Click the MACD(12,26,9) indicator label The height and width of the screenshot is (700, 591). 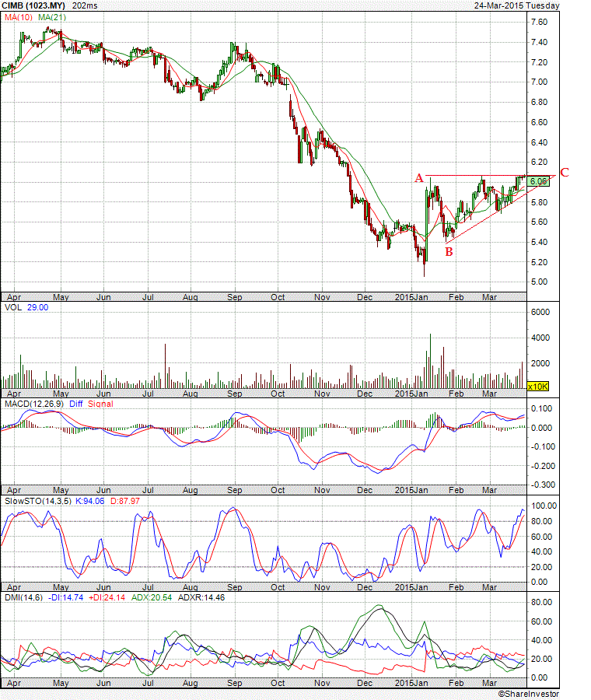point(34,404)
